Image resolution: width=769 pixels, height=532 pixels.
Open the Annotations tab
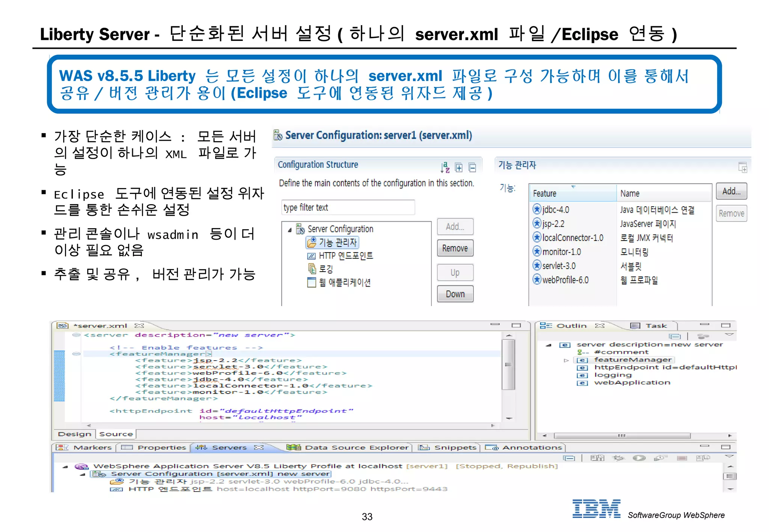click(523, 447)
